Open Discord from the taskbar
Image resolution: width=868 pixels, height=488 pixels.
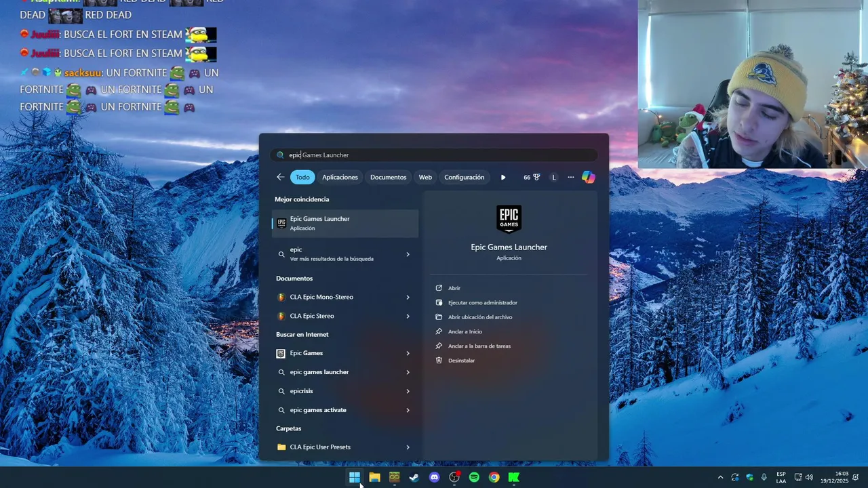coord(434,477)
